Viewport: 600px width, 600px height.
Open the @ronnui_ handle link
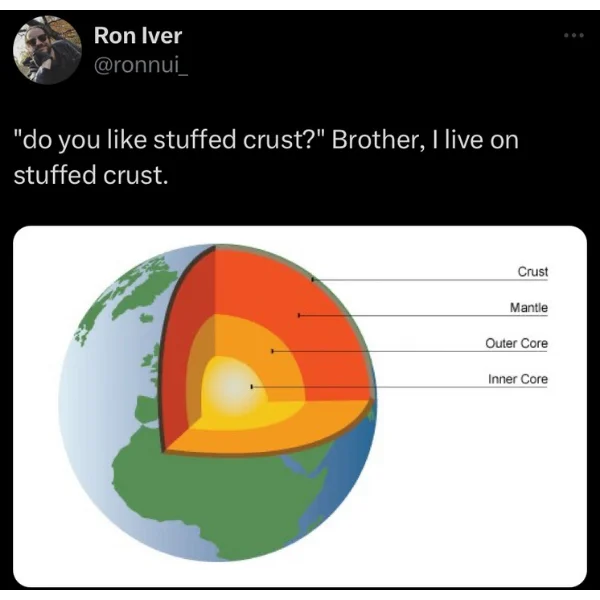(140, 67)
